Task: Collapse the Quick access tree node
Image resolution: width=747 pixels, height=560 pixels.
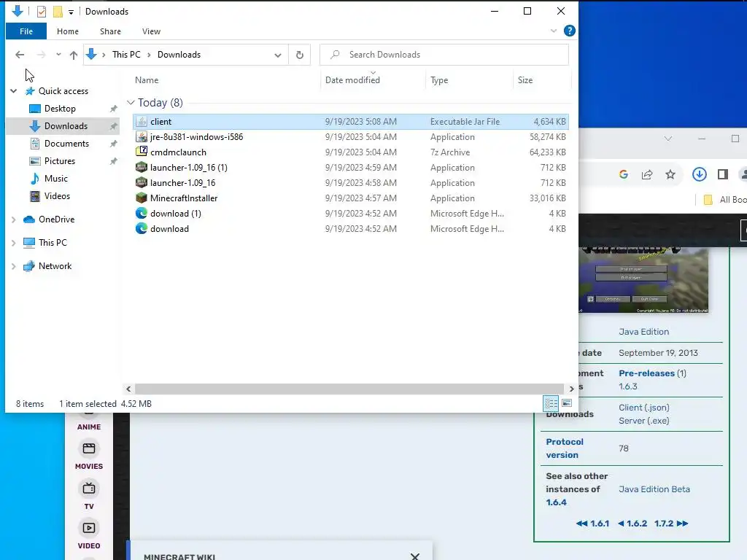Action: pos(14,91)
